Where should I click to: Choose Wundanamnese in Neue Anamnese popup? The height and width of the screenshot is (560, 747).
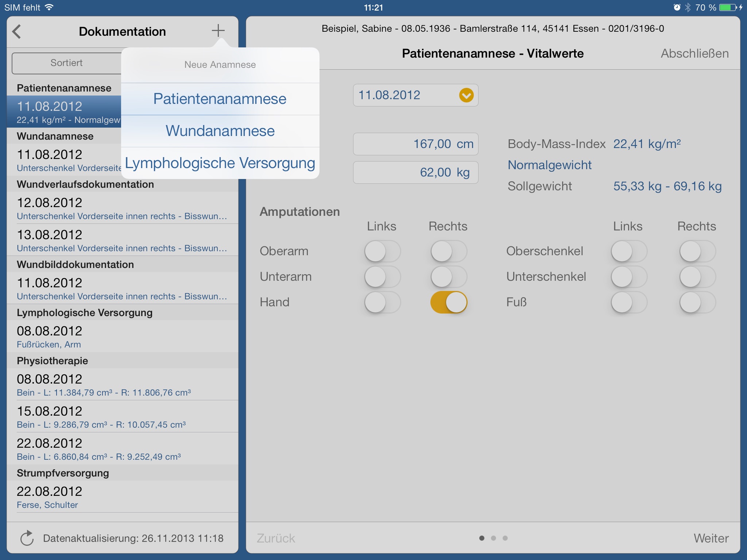(220, 131)
